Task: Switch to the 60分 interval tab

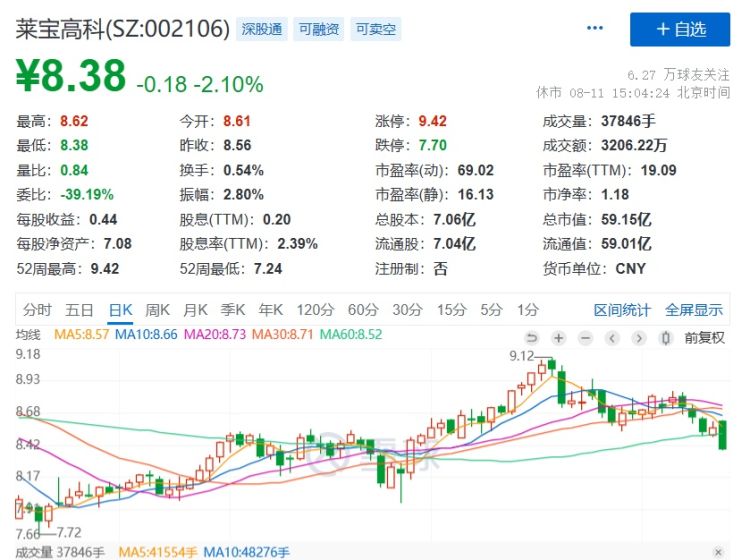Action: [x=363, y=310]
